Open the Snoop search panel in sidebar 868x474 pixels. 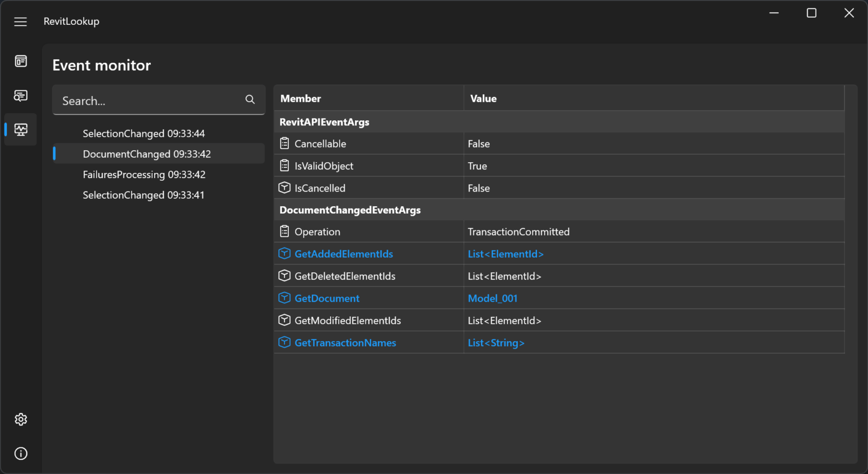pos(20,95)
